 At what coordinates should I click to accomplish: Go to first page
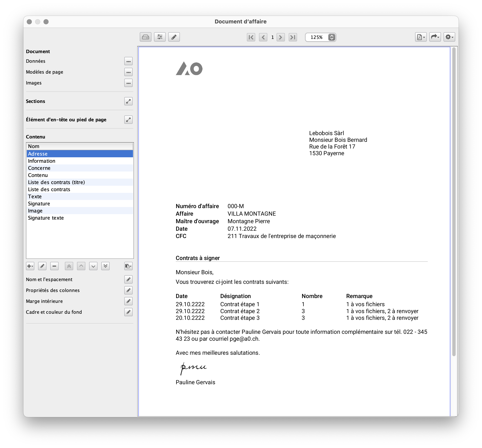[251, 37]
